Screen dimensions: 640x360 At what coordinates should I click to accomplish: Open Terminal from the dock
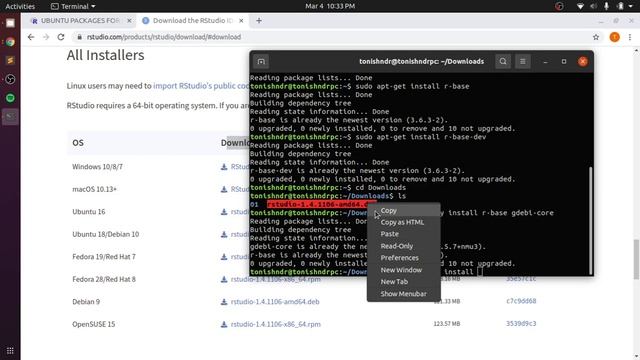(10, 116)
